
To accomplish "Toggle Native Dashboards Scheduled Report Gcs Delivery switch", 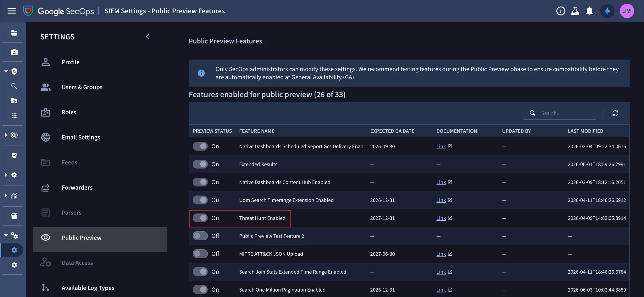I will 200,146.
